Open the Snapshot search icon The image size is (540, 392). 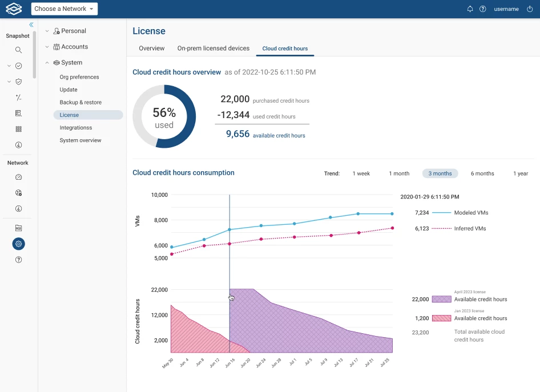pos(19,50)
